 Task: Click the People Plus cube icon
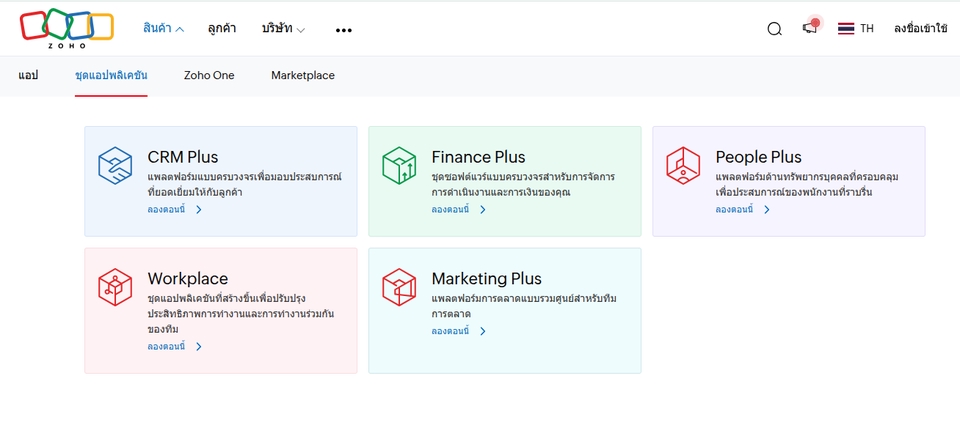point(683,165)
